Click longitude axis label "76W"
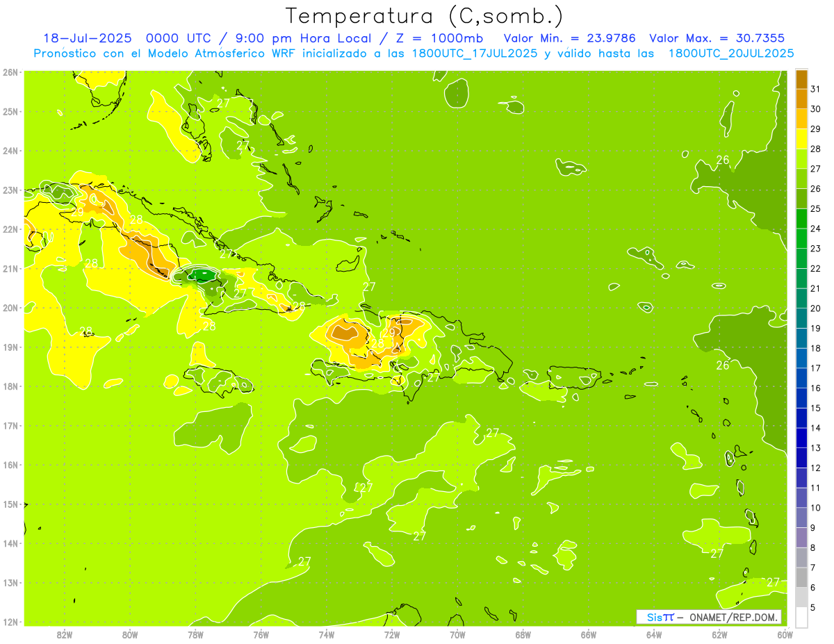Screen dimensions: 834x644 point(261,634)
